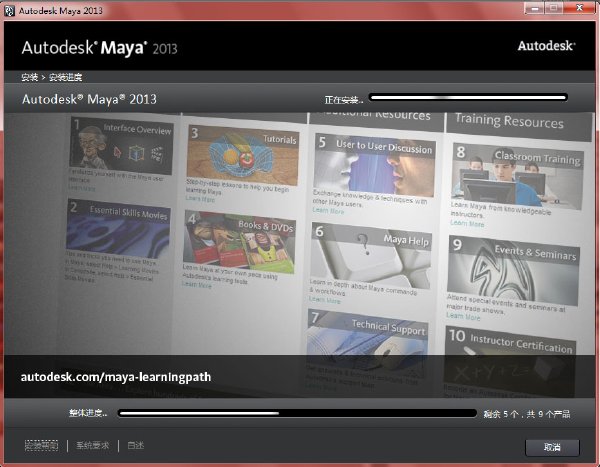Viewport: 600px width, 467px height.
Task: Minimize the Autodesk Maya 2013 installer window
Action: [534, 8]
